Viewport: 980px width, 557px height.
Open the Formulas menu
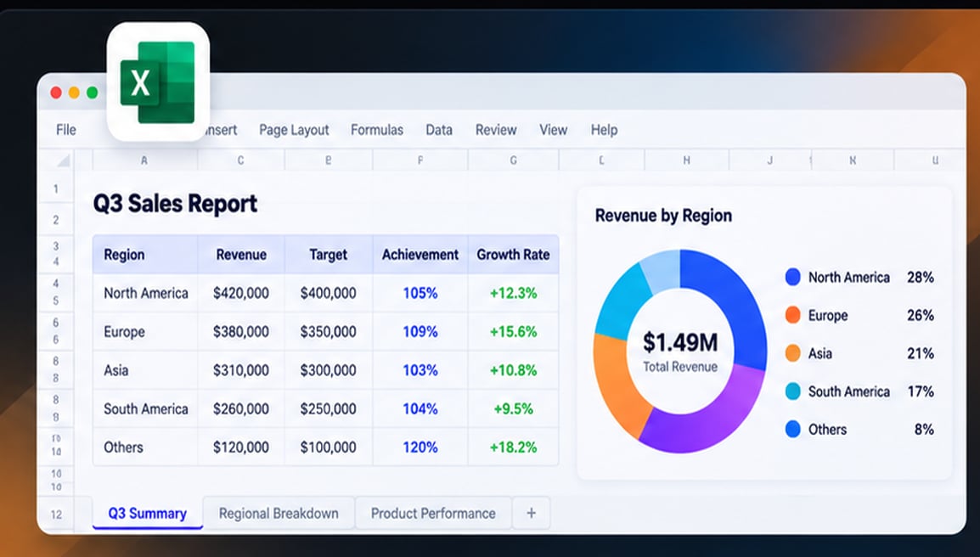(377, 130)
